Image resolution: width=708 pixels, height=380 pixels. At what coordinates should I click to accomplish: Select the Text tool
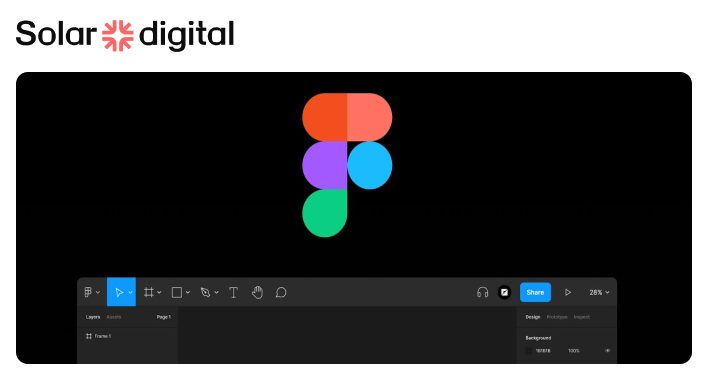point(233,292)
